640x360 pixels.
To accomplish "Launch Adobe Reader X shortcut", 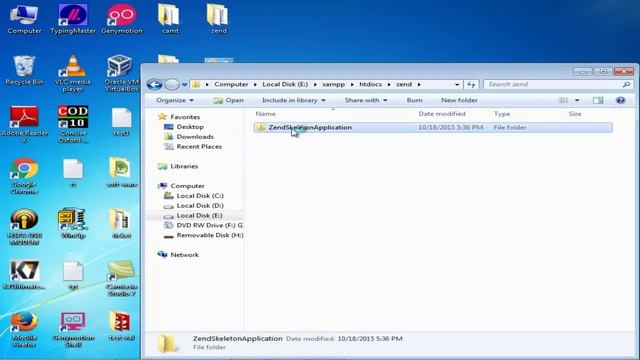I will click(24, 124).
